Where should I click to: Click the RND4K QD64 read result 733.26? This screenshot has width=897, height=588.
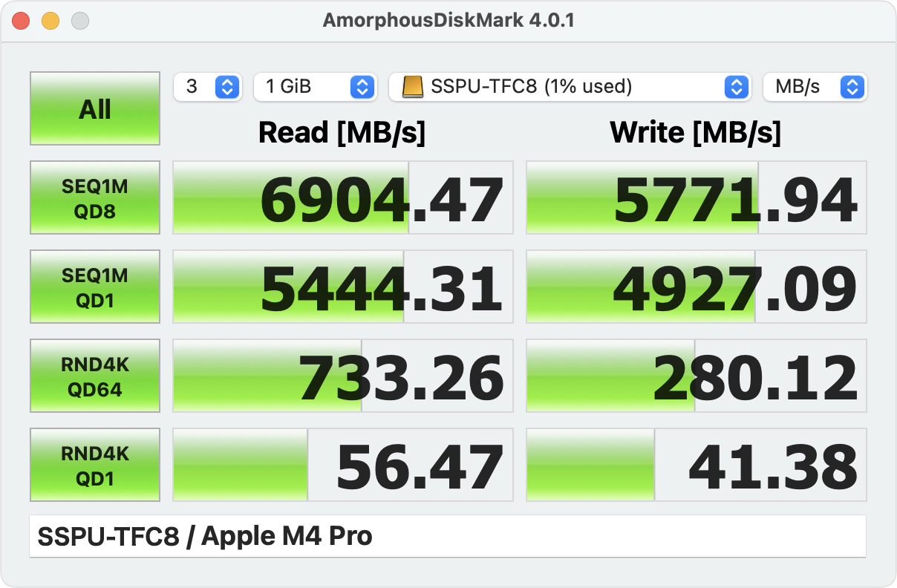click(343, 376)
